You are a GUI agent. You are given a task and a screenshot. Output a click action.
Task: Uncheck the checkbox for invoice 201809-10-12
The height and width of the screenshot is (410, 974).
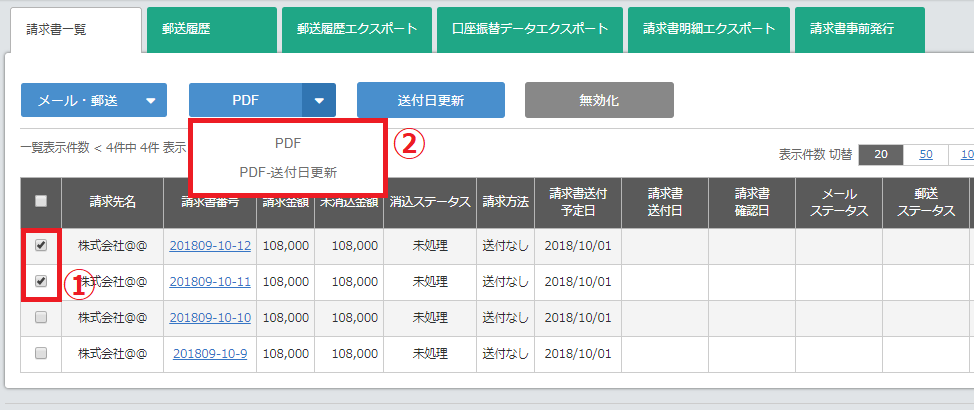pyautogui.click(x=41, y=245)
